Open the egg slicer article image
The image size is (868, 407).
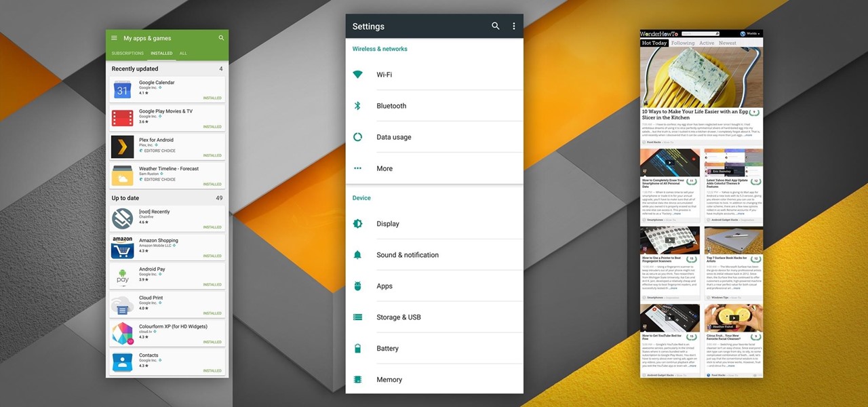tap(702, 78)
